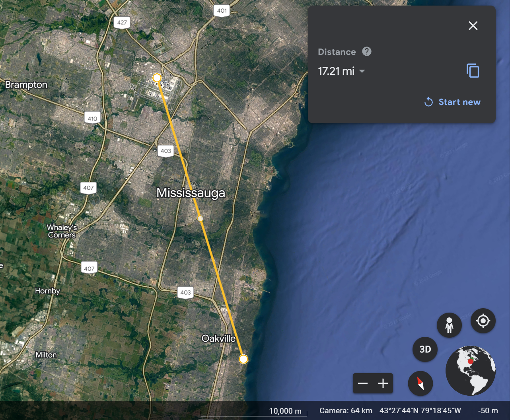Image resolution: width=510 pixels, height=420 pixels.
Task: Click the globe overview thumbnail
Action: [x=470, y=370]
